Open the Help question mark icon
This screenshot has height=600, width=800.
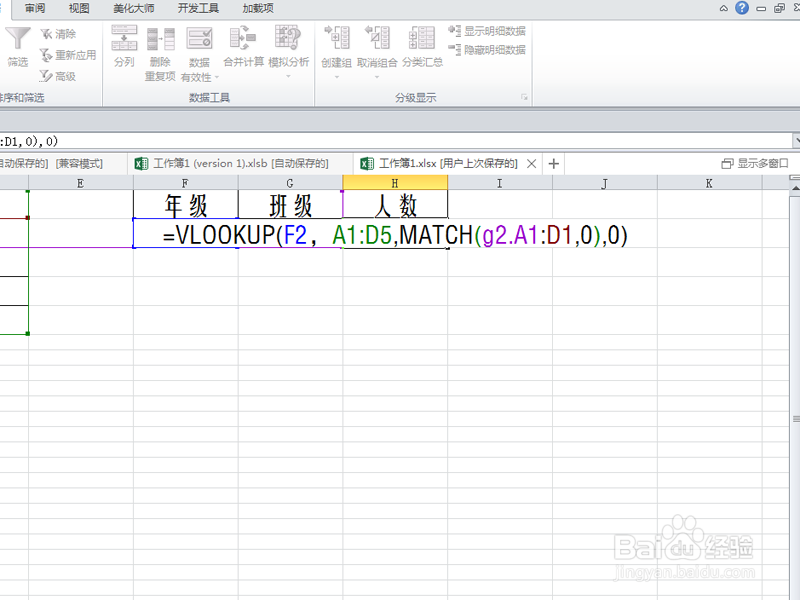point(742,8)
